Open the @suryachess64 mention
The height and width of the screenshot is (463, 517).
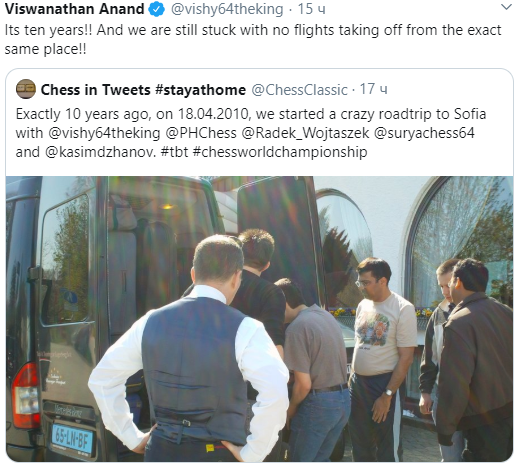pos(424,133)
